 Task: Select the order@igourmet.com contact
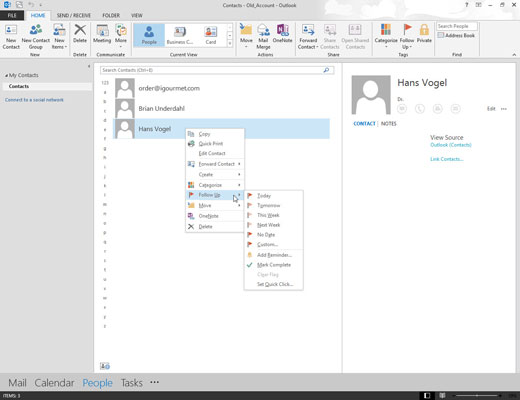[x=221, y=88]
